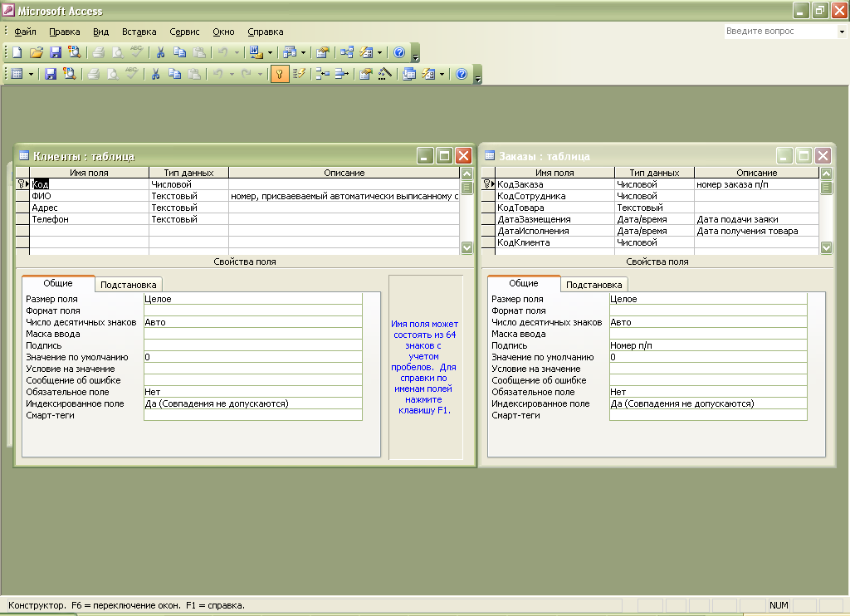Select Общие tab in Клиенты window

click(x=58, y=283)
